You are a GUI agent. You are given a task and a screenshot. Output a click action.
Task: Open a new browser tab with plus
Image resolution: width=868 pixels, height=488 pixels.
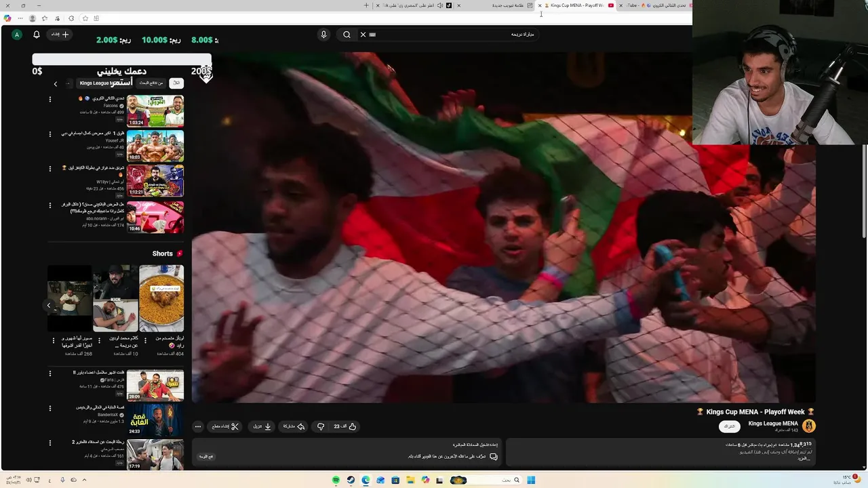366,5
